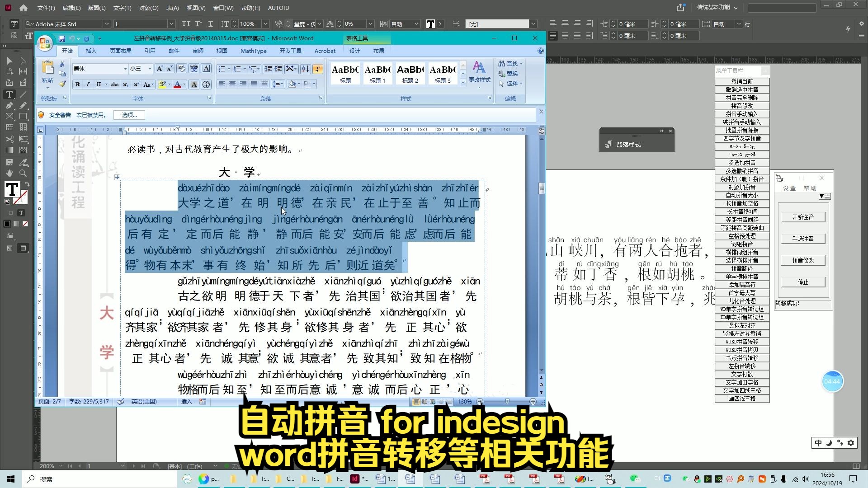This screenshot has width=868, height=488.
Task: Click 左拼音转移 in 菜单工具栏
Action: [x=742, y=366]
